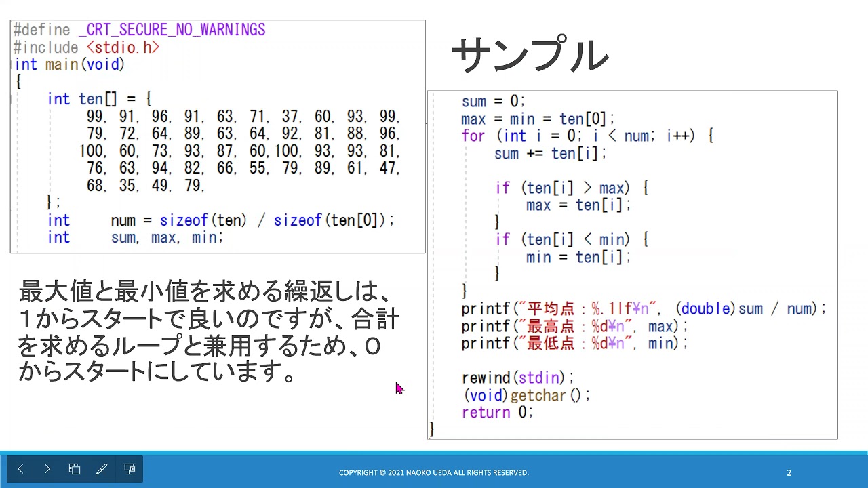The image size is (868, 488).
Task: Click the explanation line からスタートにしています
Action: pyautogui.click(x=157, y=372)
